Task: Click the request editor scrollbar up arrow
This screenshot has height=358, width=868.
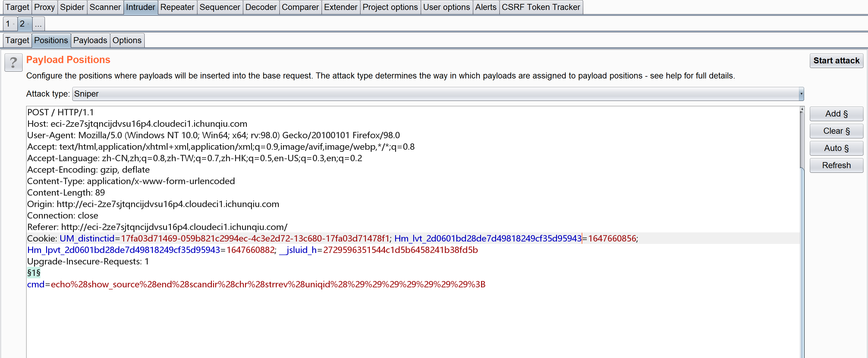Action: click(x=802, y=109)
